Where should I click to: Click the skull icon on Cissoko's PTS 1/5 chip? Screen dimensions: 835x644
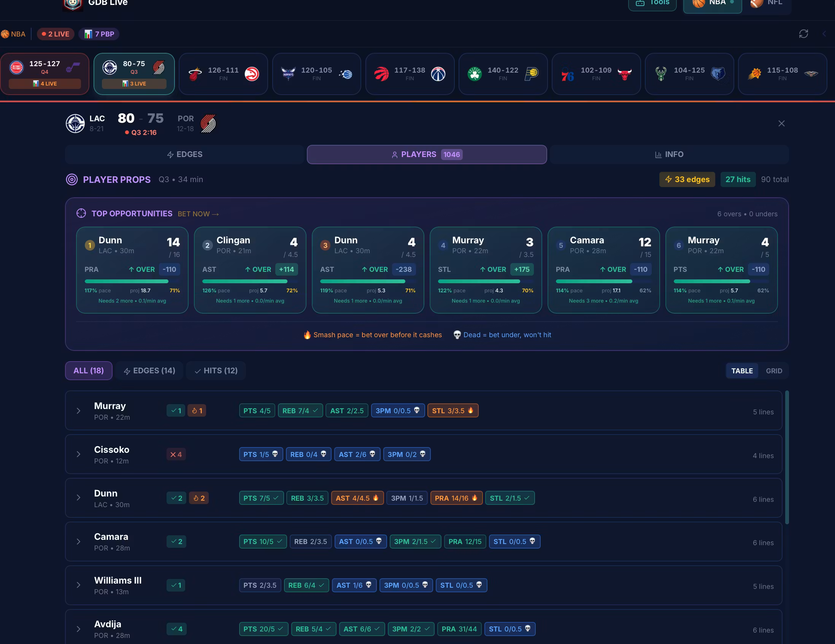[x=275, y=454]
